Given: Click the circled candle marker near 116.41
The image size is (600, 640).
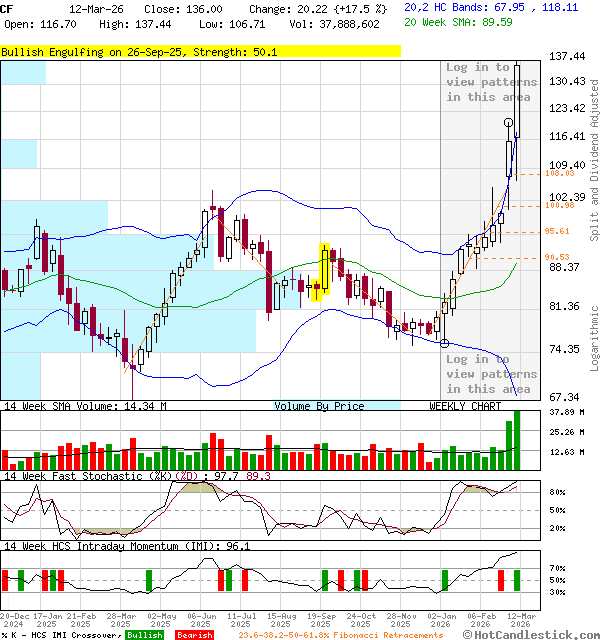Looking at the screenshot, I should pyautogui.click(x=509, y=122).
